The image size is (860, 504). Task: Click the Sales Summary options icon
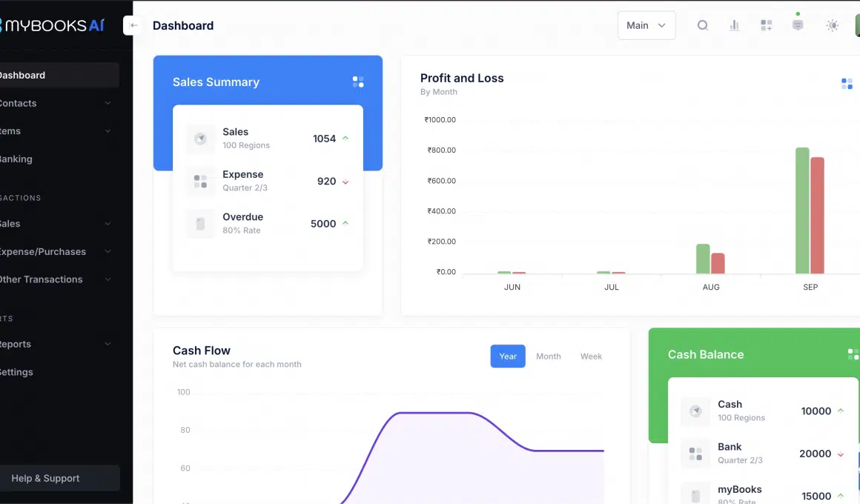(x=358, y=82)
